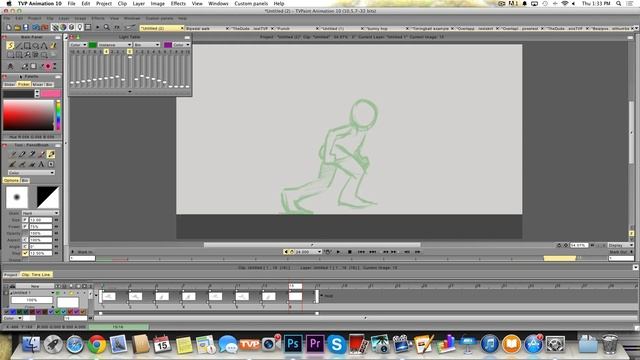The height and width of the screenshot is (360, 640).
Task: Open the Color mode dropdown under brush tools
Action: click(31, 173)
